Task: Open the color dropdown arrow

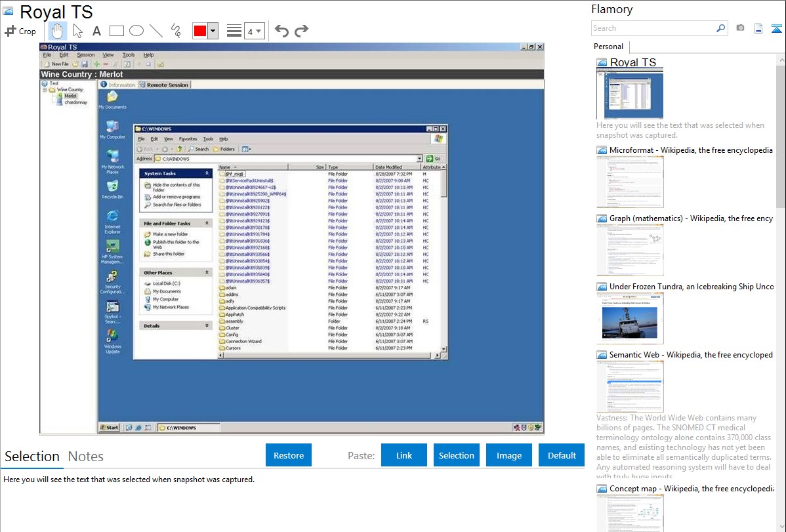Action: pos(213,31)
